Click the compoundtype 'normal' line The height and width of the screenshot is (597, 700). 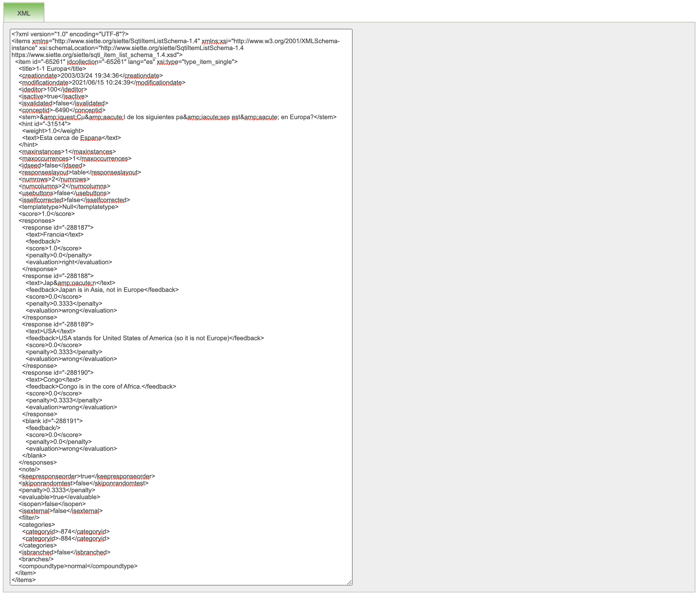[x=78, y=566]
